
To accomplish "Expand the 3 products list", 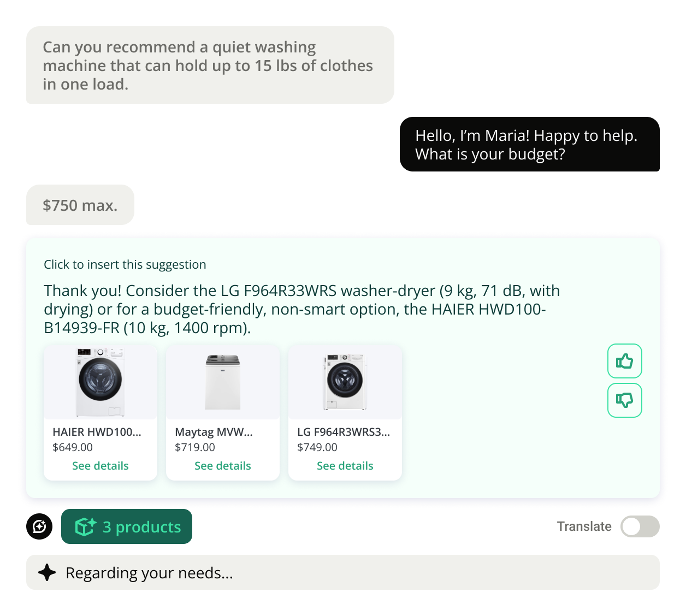I will (x=126, y=526).
